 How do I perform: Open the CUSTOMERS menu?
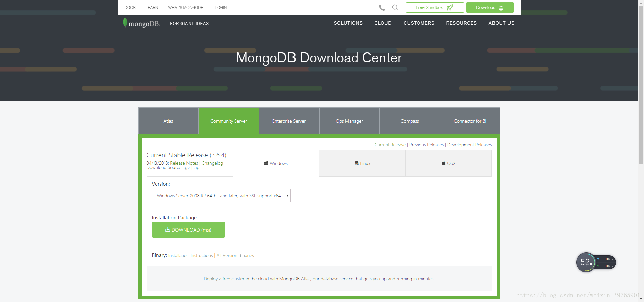(419, 23)
